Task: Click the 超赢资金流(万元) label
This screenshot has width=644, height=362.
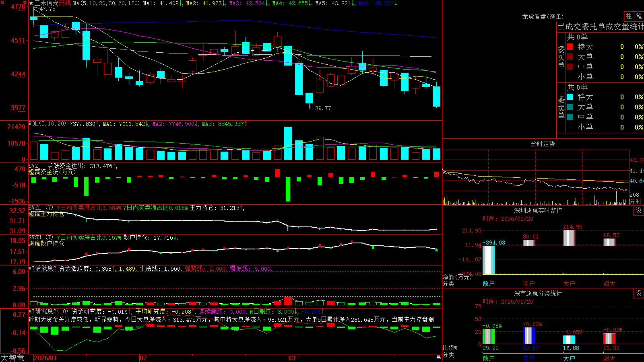Action: point(52,172)
